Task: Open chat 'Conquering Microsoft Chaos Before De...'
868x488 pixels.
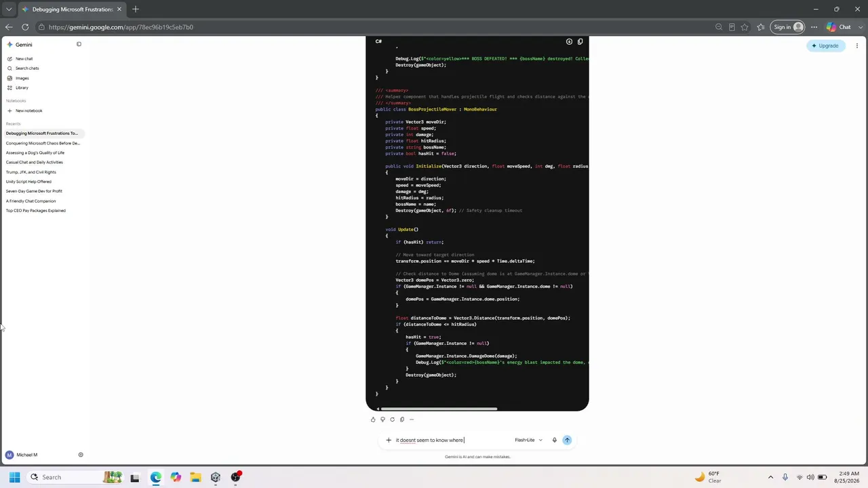Action: (43, 143)
